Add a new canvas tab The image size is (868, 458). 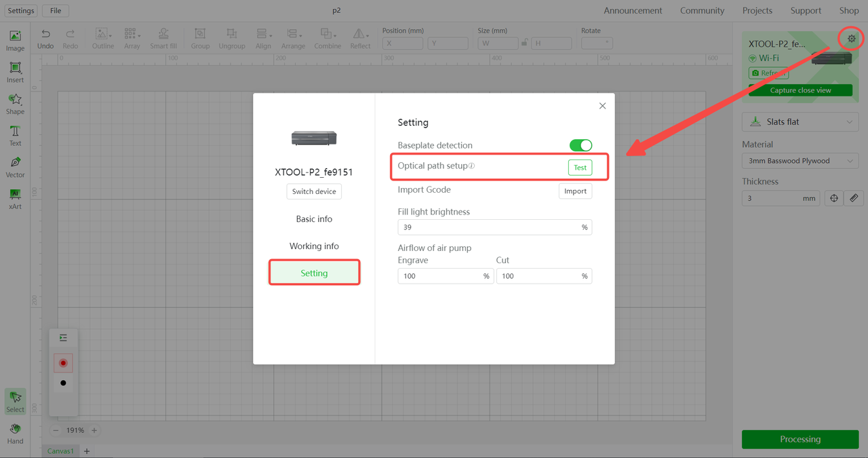coord(87,451)
